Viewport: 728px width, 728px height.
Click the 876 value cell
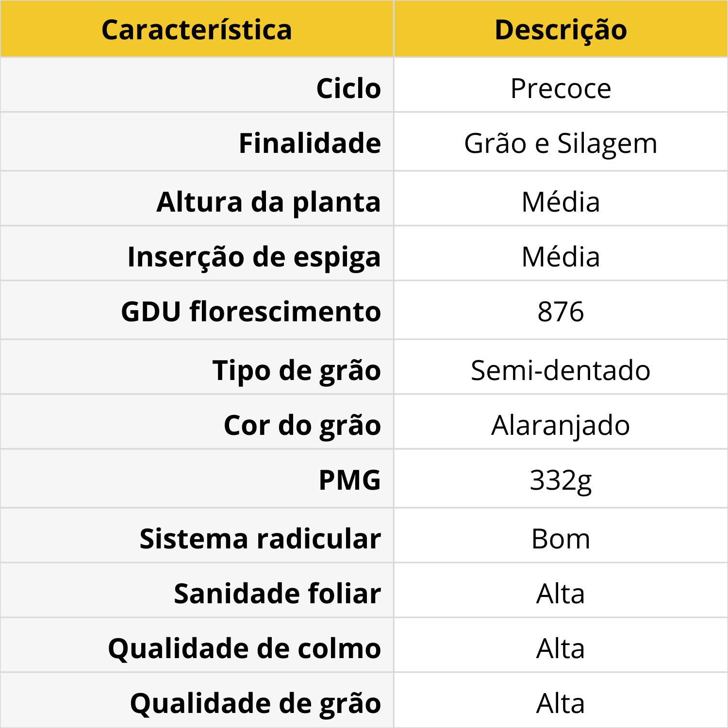click(x=561, y=311)
